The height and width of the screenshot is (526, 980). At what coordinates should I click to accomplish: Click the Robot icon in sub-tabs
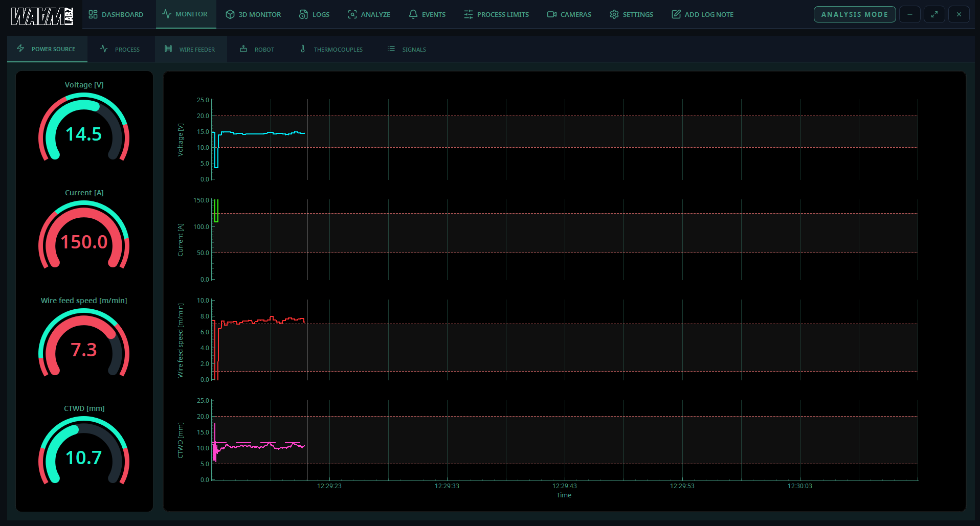coord(243,49)
